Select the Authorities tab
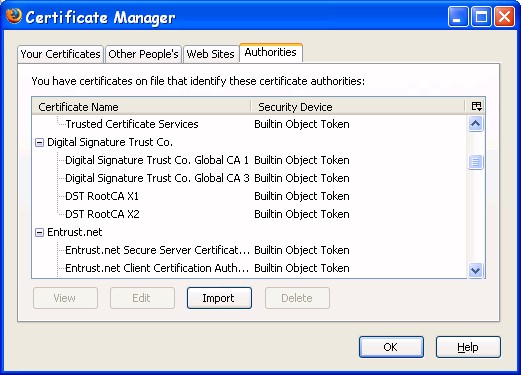 271,52
